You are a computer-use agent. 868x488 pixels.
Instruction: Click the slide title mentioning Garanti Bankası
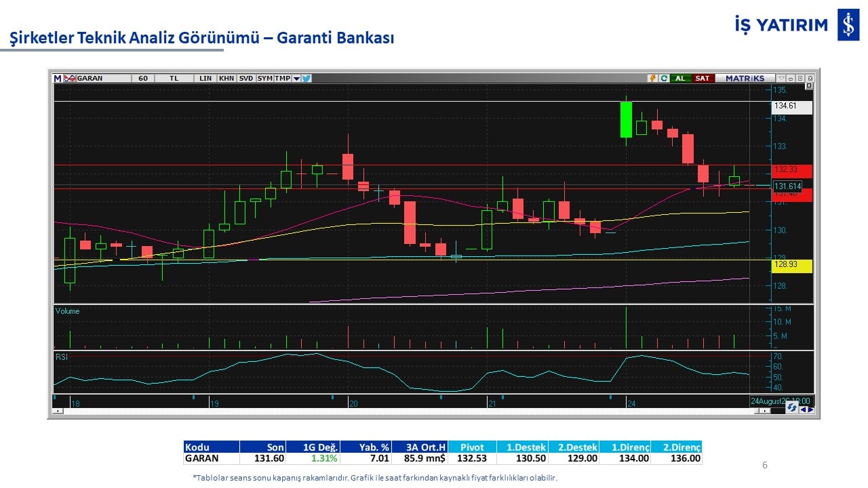pos(202,38)
